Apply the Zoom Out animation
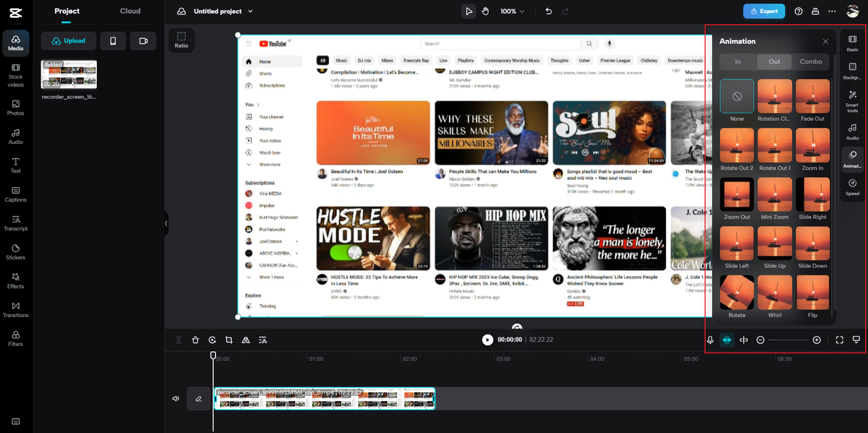This screenshot has width=868, height=433. click(737, 194)
